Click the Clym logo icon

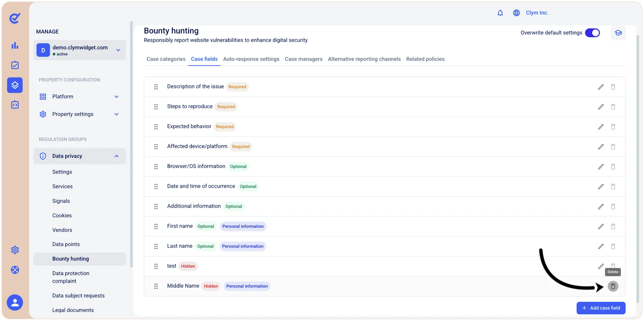[x=15, y=18]
